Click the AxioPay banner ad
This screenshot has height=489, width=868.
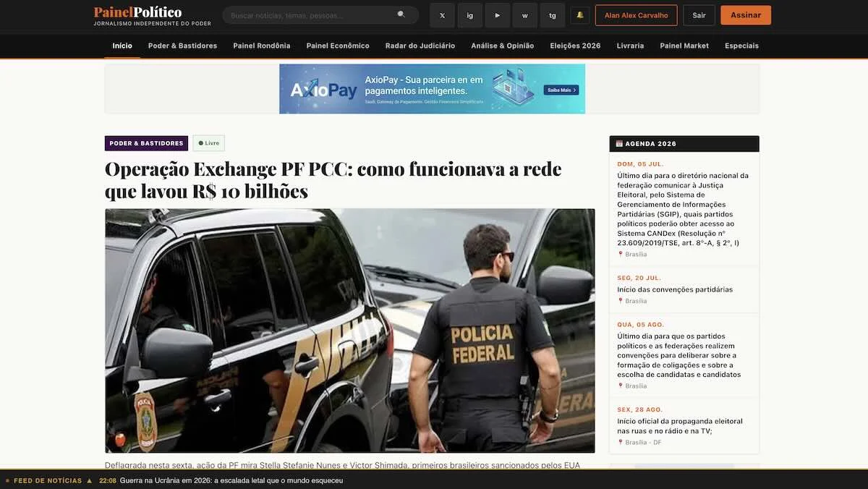(433, 89)
